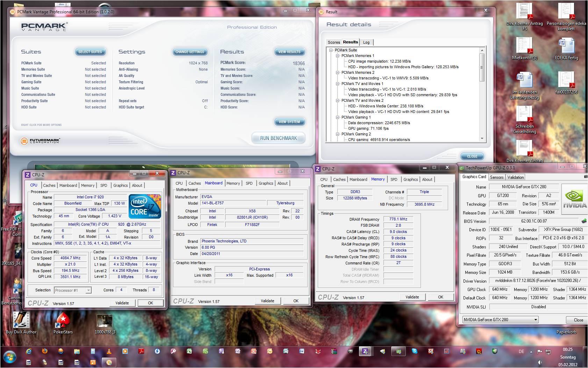Open Adobe Reader taskbar icon
The image size is (588, 368).
point(141,351)
